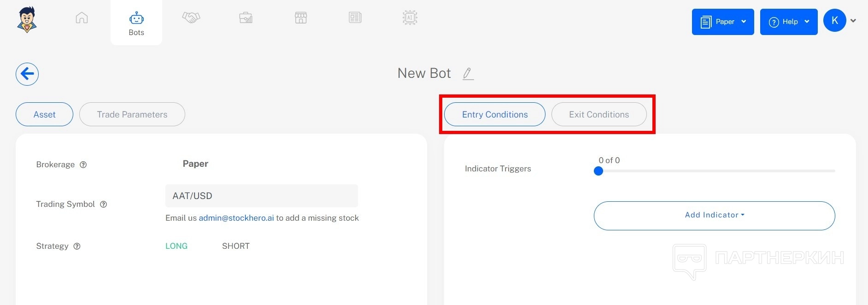Expand the Add Indicator dropdown

[x=714, y=215]
